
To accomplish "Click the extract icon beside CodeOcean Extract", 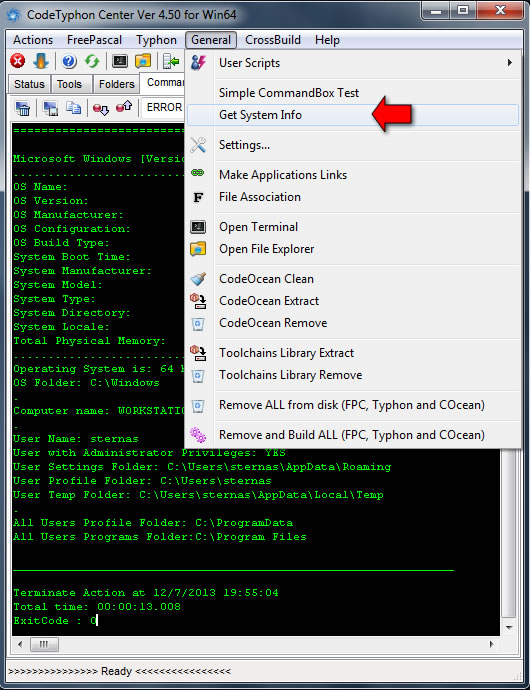I will tap(198, 301).
